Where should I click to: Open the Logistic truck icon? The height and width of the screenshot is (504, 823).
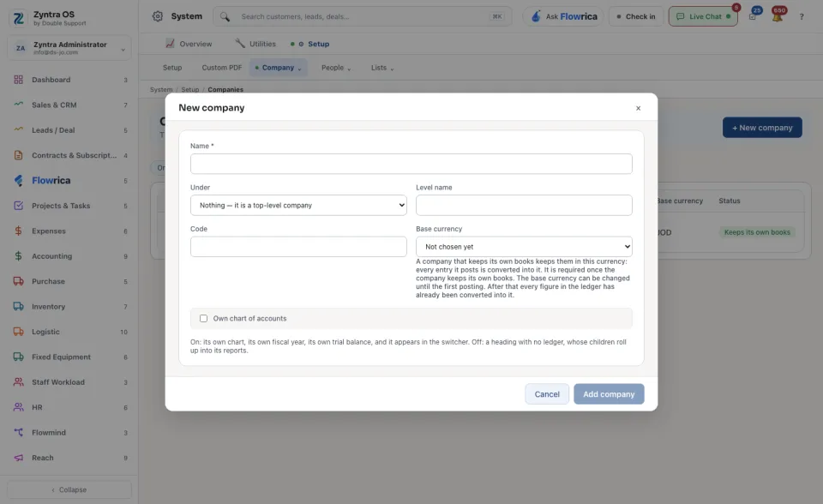(x=18, y=331)
